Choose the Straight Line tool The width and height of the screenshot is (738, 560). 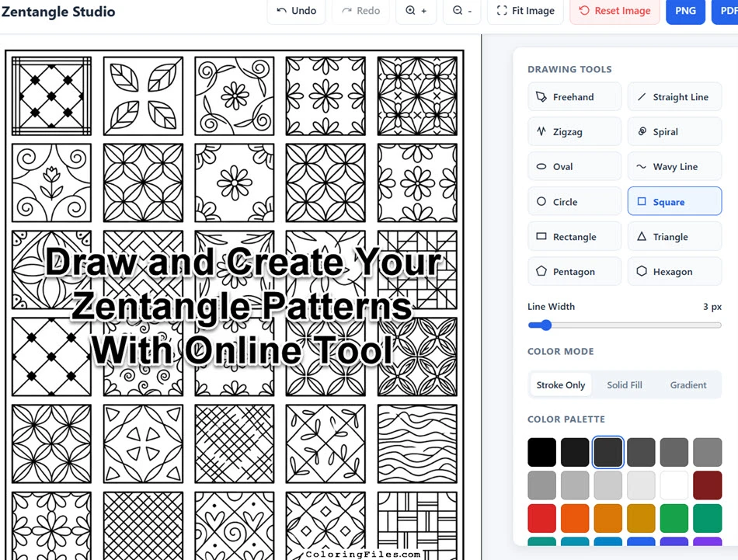[674, 97]
